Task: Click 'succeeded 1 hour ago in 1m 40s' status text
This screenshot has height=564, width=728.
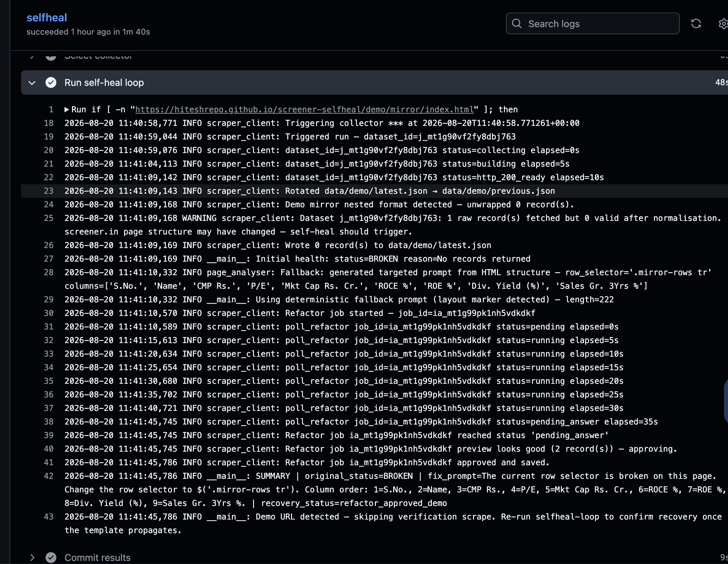Action: coord(88,32)
